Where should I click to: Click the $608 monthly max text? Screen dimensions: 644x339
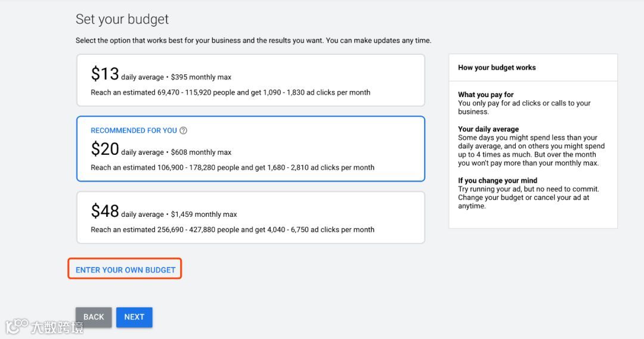[x=201, y=152]
